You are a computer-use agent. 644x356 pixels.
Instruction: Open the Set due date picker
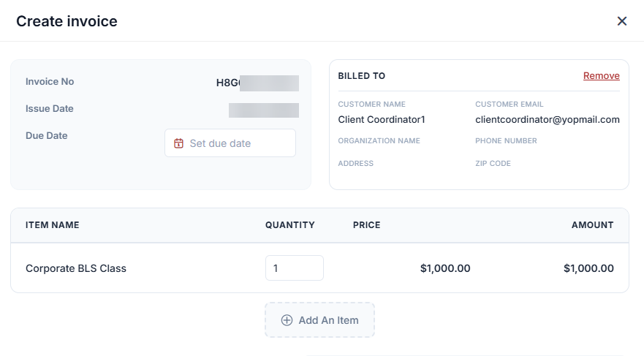coord(230,143)
